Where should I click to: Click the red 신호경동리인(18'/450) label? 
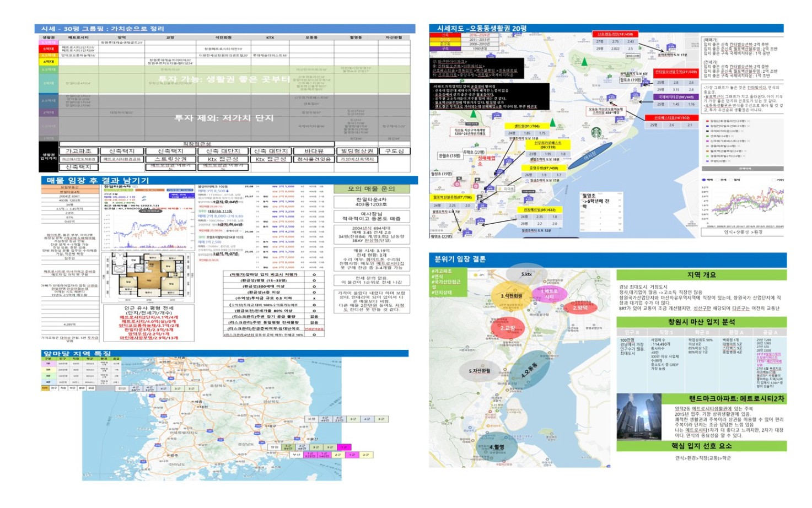(x=615, y=34)
